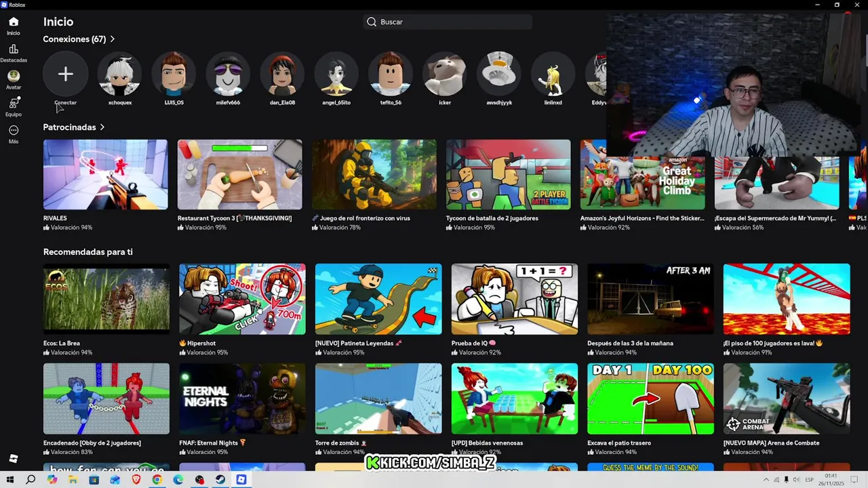Expand Conexiones (67) chevron
The height and width of the screenshot is (488, 868).
(x=112, y=39)
